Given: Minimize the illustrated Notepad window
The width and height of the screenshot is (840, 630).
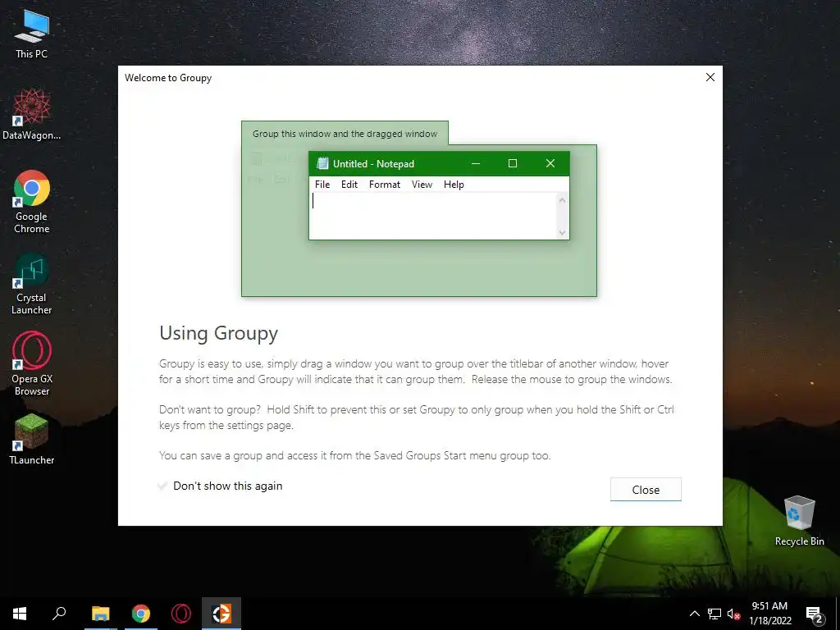Looking at the screenshot, I should tap(475, 163).
